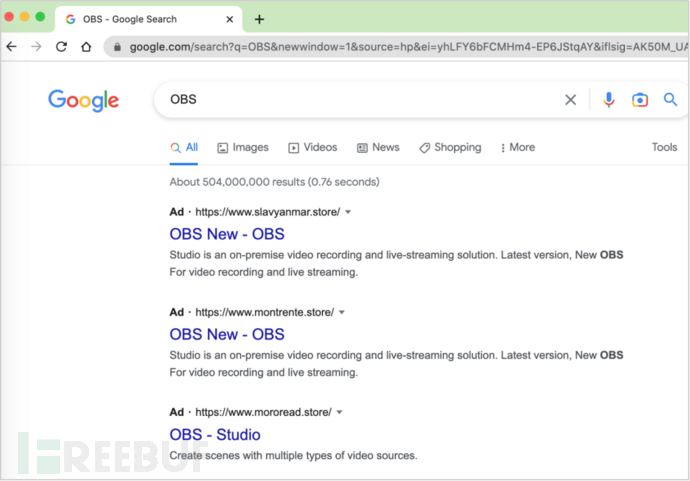Viewport: 690px width, 481px height.
Task: Reload the page with the refresh icon
Action: pos(61,46)
